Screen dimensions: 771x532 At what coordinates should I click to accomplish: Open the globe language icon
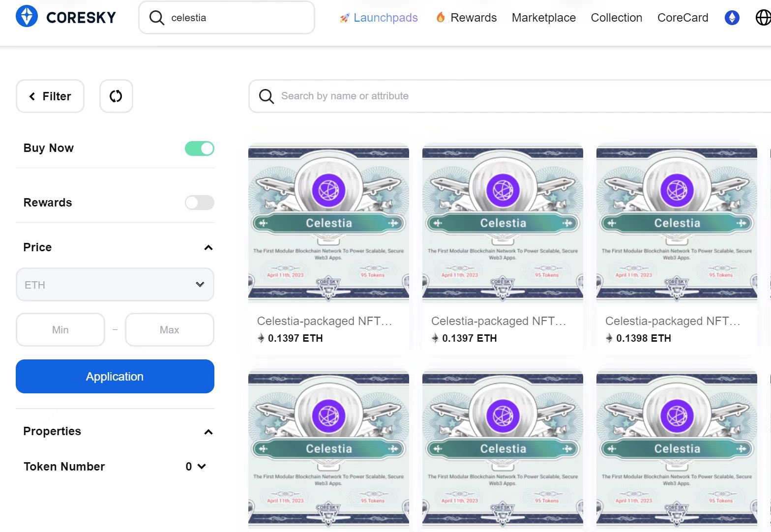(x=763, y=18)
